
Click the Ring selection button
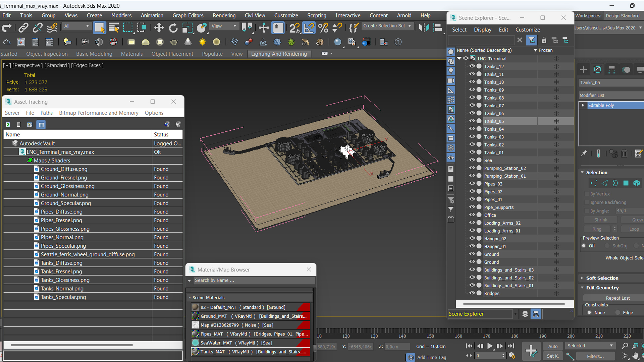click(x=597, y=229)
